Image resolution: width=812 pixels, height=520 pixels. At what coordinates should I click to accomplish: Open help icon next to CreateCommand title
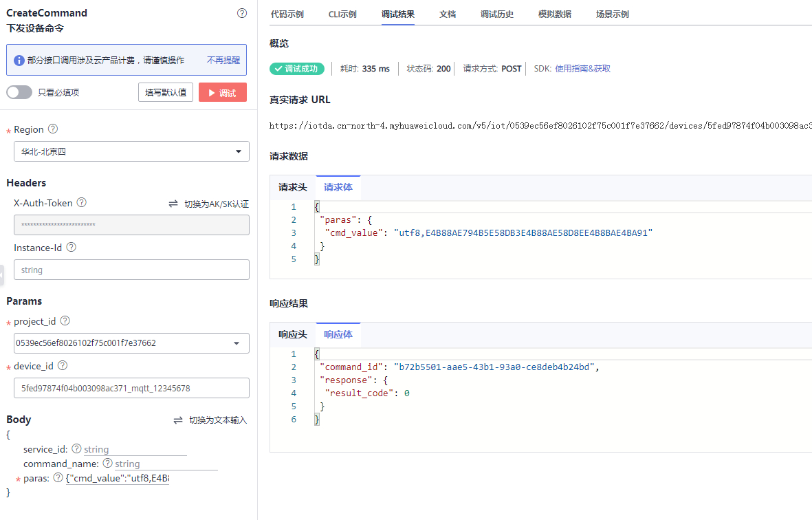click(x=242, y=14)
